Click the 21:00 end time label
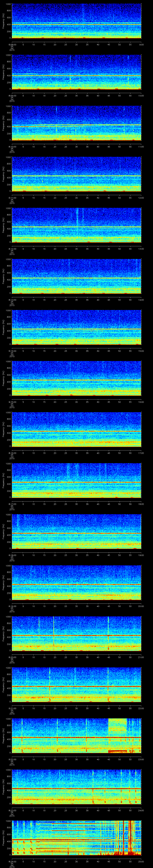 [x=141, y=657]
